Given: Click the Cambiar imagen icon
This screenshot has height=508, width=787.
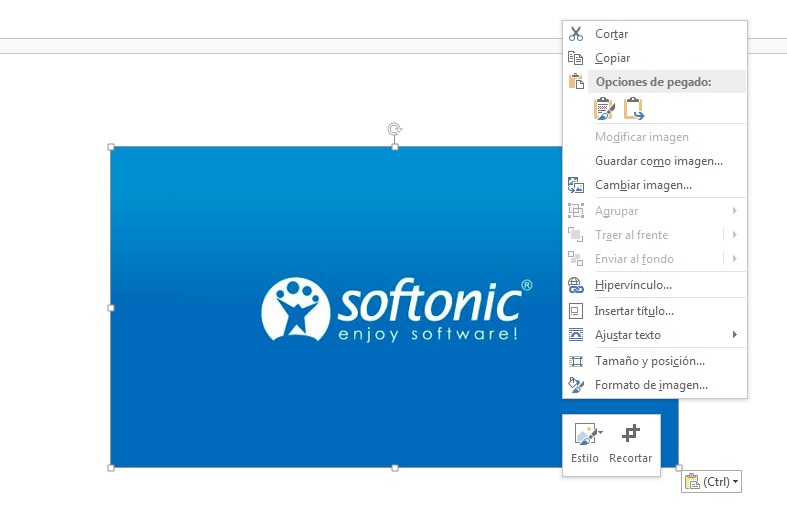Looking at the screenshot, I should [575, 185].
